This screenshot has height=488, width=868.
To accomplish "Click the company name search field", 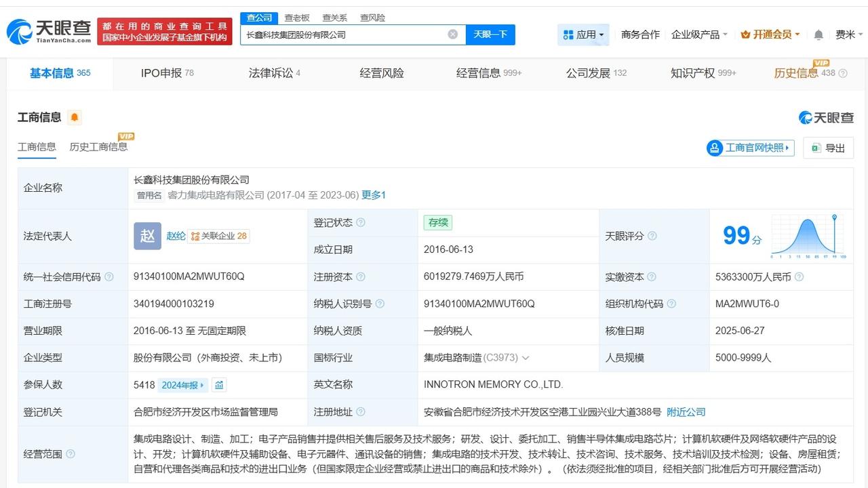I will 344,35.
